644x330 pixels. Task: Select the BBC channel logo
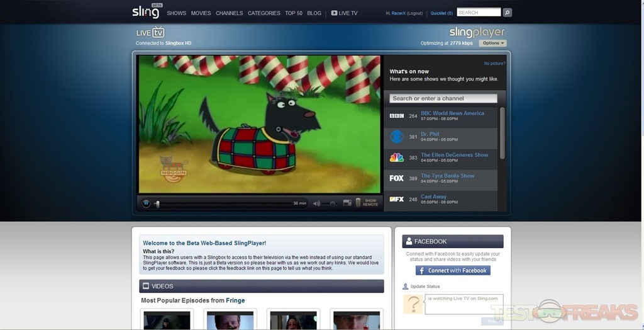tap(396, 116)
